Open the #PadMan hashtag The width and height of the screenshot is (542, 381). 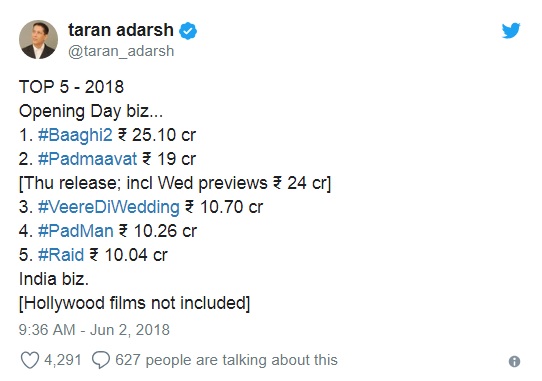click(x=76, y=231)
